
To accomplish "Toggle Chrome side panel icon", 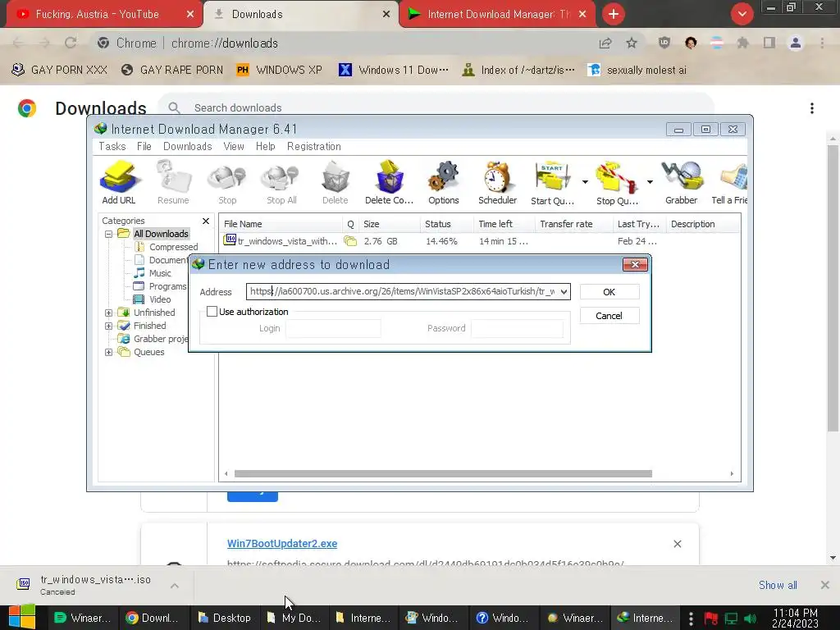I will pos(769,43).
